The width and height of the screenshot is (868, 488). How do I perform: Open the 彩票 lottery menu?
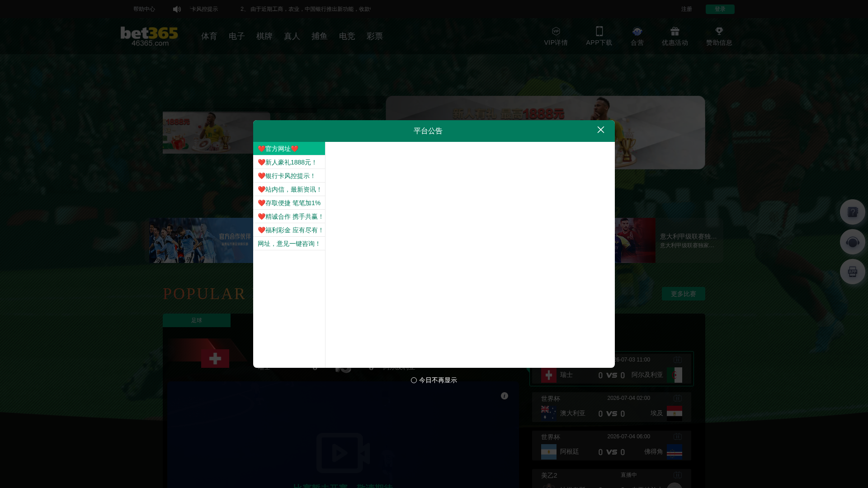tap(374, 36)
